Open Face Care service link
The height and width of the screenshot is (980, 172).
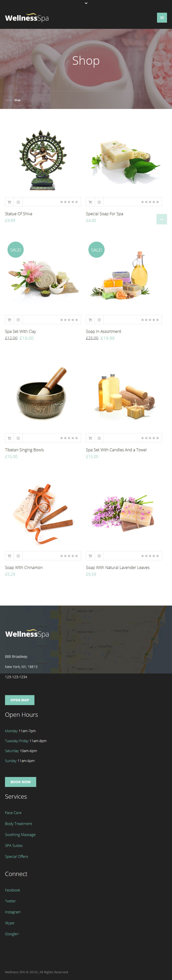click(x=13, y=813)
